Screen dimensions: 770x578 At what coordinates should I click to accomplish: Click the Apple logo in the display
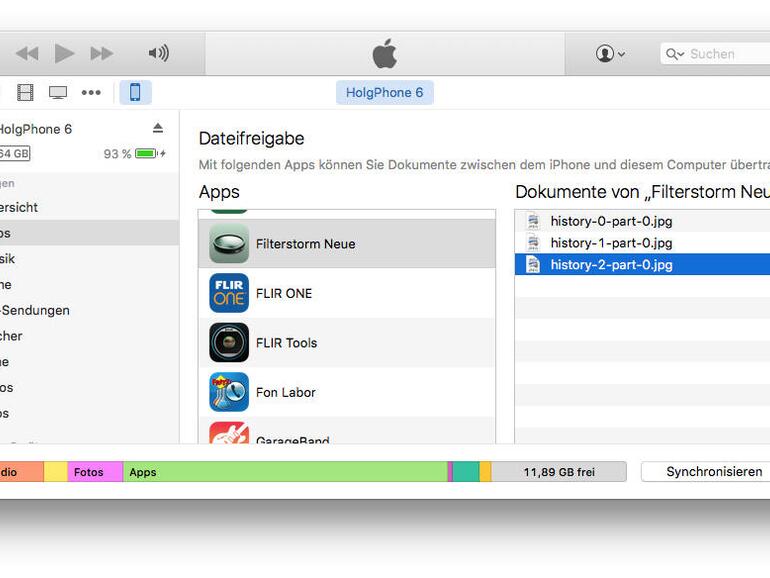385,54
